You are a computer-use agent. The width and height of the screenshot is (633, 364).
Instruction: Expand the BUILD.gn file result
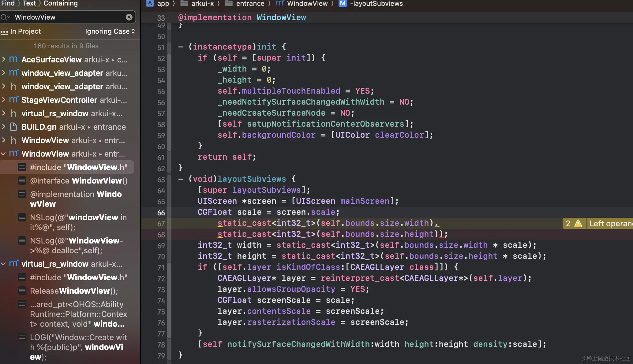click(4, 127)
